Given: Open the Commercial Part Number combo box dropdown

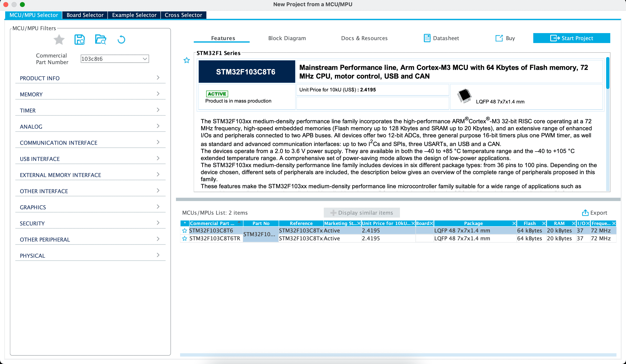Looking at the screenshot, I should click(x=145, y=59).
